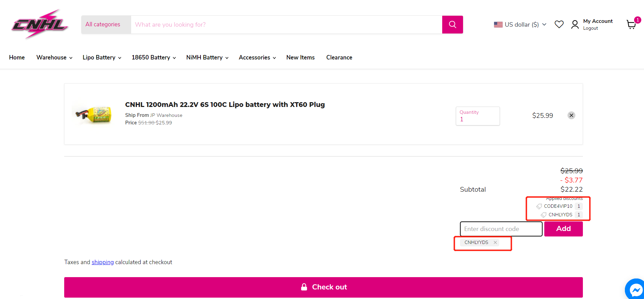Click the CNHL logo

pos(40,24)
